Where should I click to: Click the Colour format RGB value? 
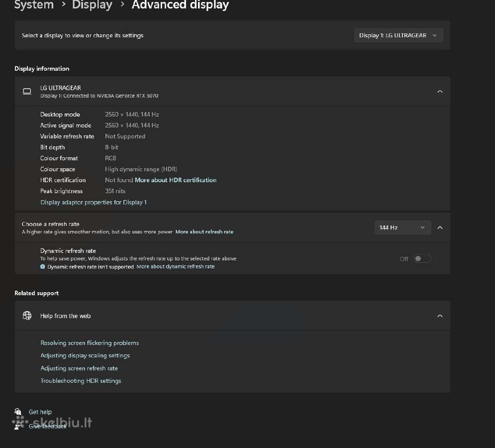click(111, 158)
